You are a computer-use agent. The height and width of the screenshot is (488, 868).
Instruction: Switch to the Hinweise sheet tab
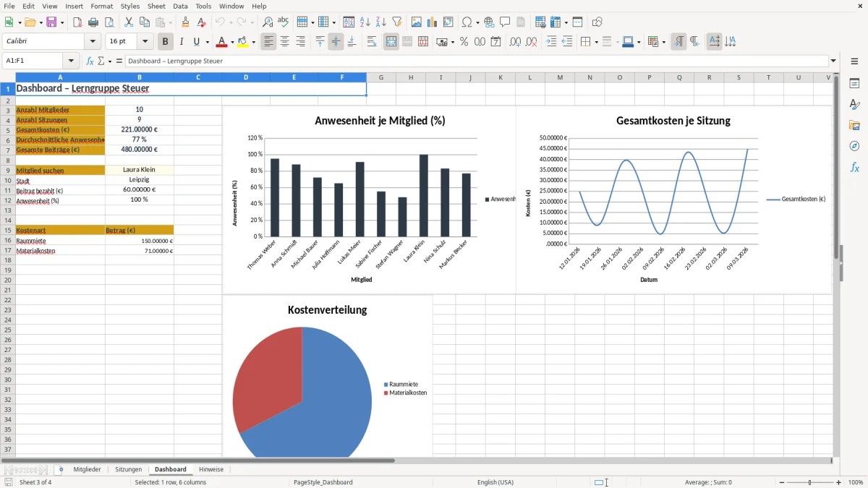pos(211,469)
